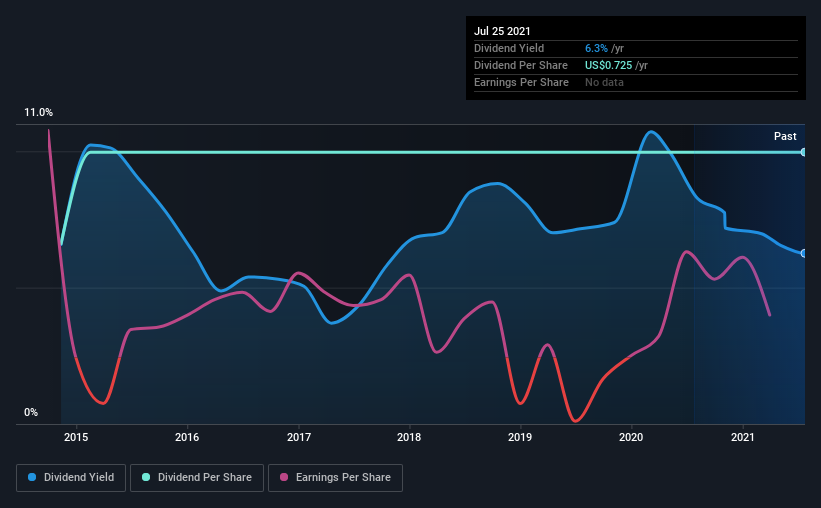Click the pink Earnings Per Share legend dot
Viewport: 821px width, 508px height.
(284, 477)
